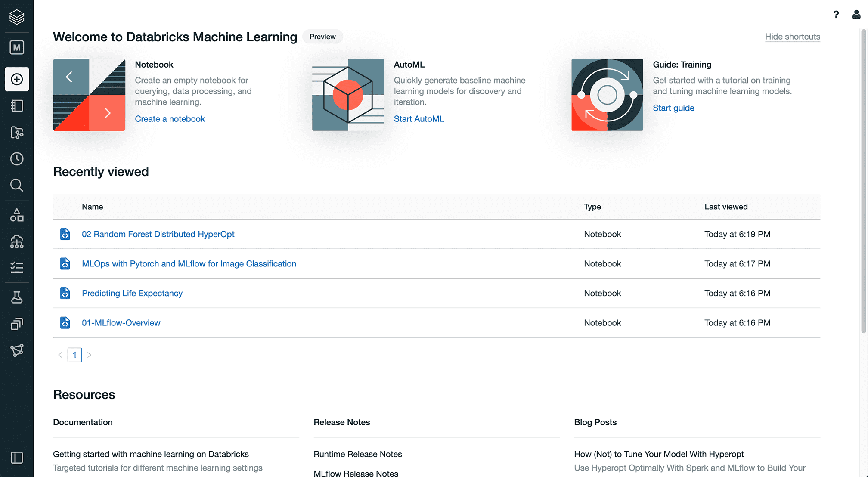
Task: Open the help question mark menu
Action: [836, 15]
